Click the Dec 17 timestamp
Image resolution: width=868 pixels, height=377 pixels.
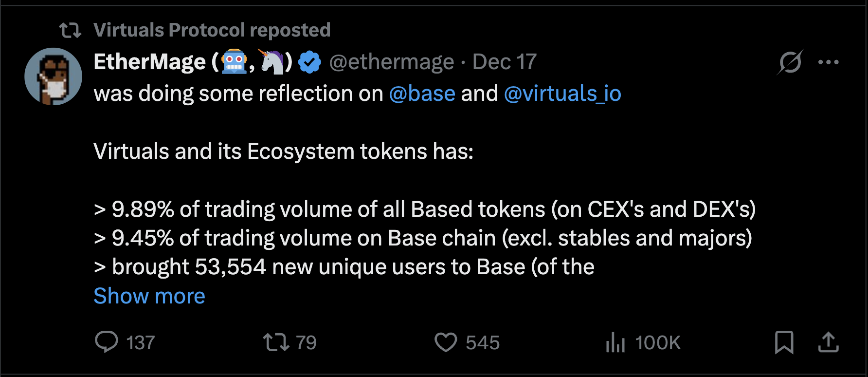click(x=505, y=62)
